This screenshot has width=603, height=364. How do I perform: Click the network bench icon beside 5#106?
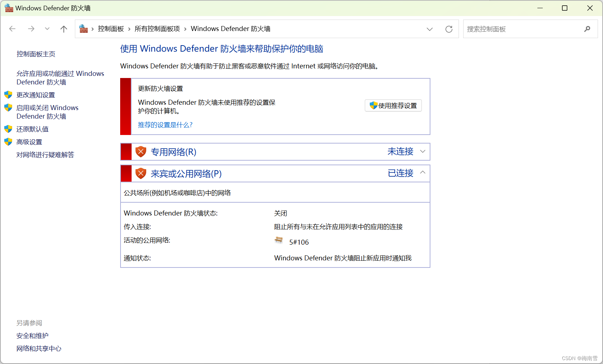(279, 240)
